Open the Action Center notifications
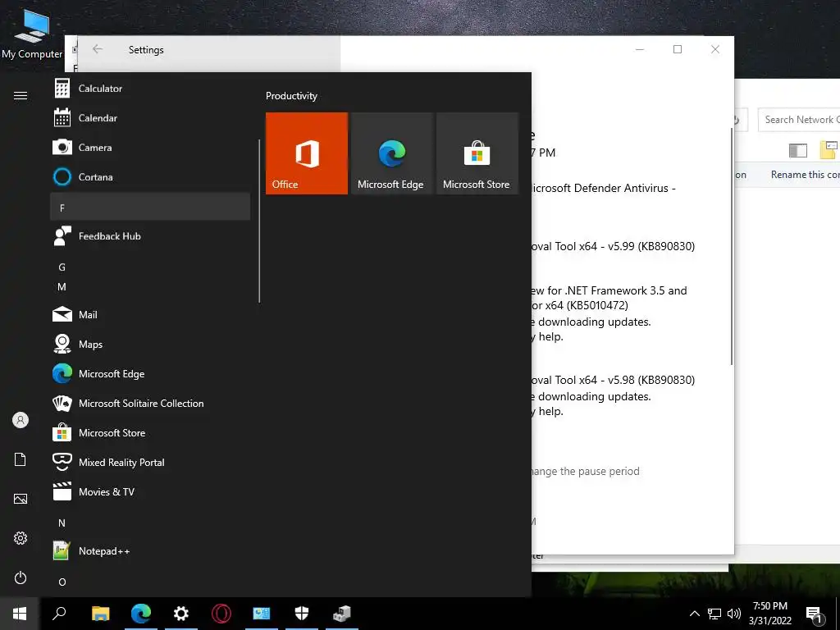Image resolution: width=840 pixels, height=630 pixels. [814, 614]
